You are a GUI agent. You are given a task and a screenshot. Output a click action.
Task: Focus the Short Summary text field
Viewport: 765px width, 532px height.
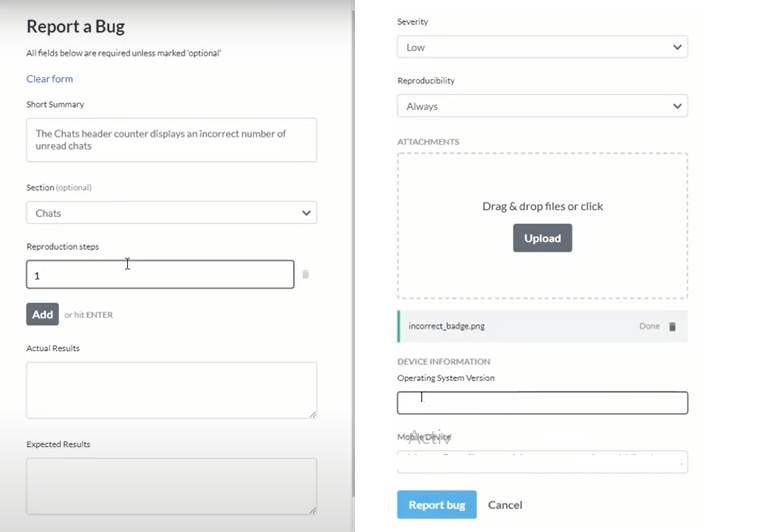click(172, 140)
